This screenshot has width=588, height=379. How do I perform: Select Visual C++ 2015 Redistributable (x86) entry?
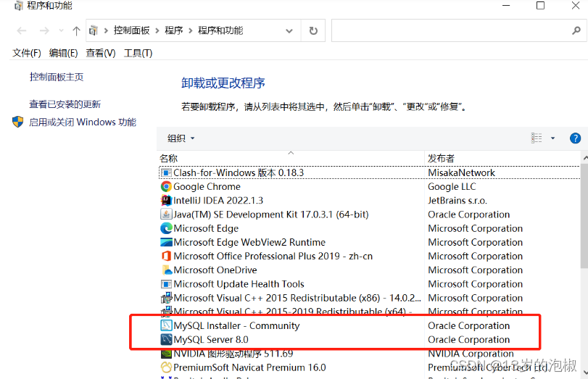pos(297,298)
